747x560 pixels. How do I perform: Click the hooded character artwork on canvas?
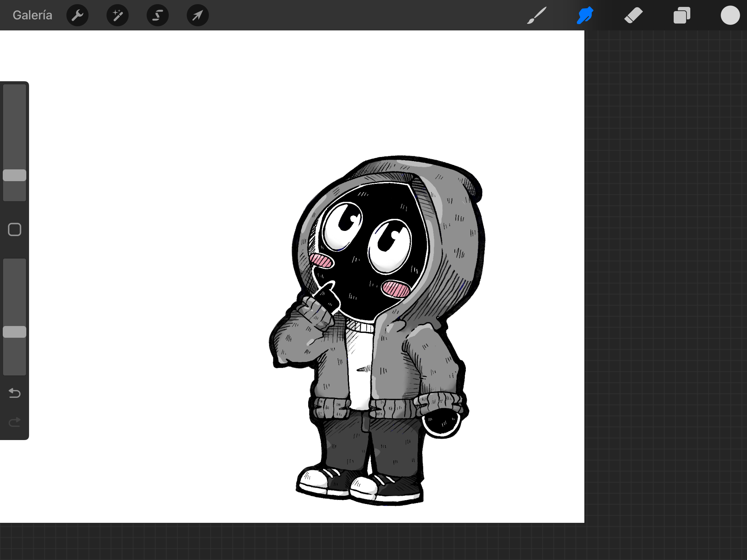coord(377,331)
